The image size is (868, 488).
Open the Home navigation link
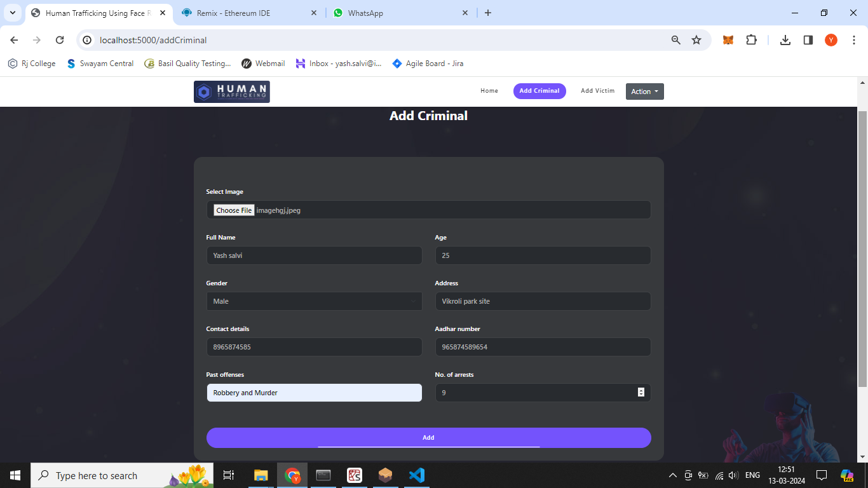[x=489, y=91]
